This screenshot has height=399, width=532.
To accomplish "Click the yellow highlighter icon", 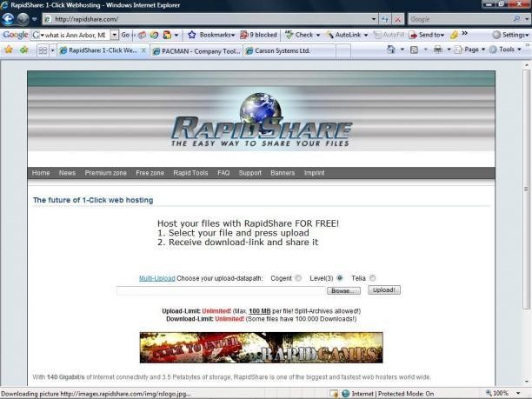I will coord(454,35).
